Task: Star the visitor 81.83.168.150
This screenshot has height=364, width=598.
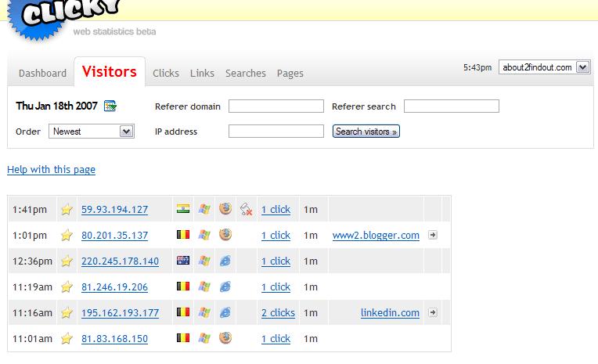Action: [x=67, y=339]
